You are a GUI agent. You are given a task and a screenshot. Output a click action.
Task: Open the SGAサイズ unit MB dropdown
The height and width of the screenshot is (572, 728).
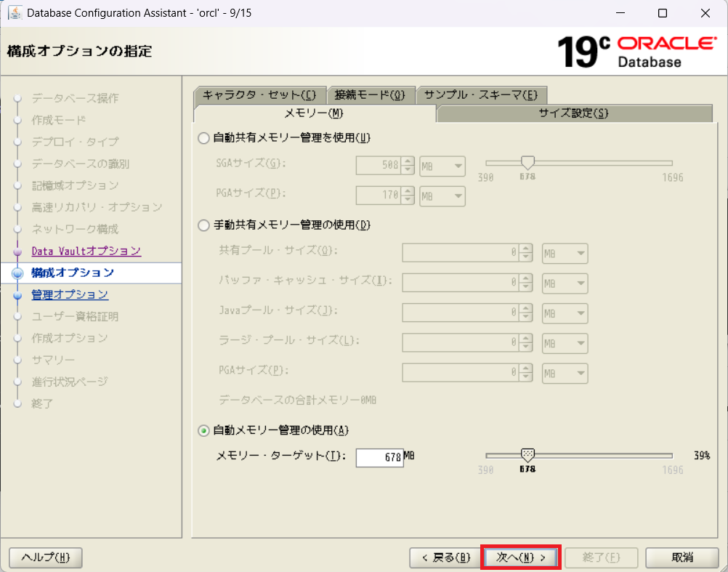(x=442, y=166)
